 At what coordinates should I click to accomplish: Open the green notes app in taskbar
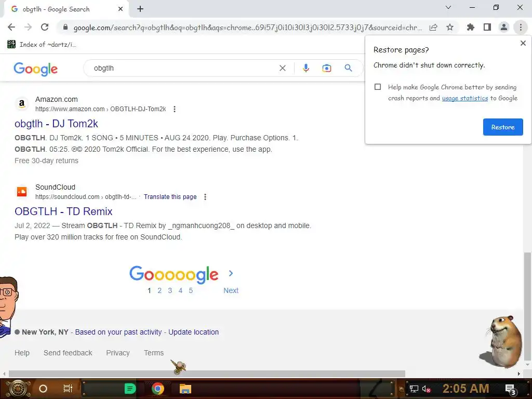coord(130,389)
